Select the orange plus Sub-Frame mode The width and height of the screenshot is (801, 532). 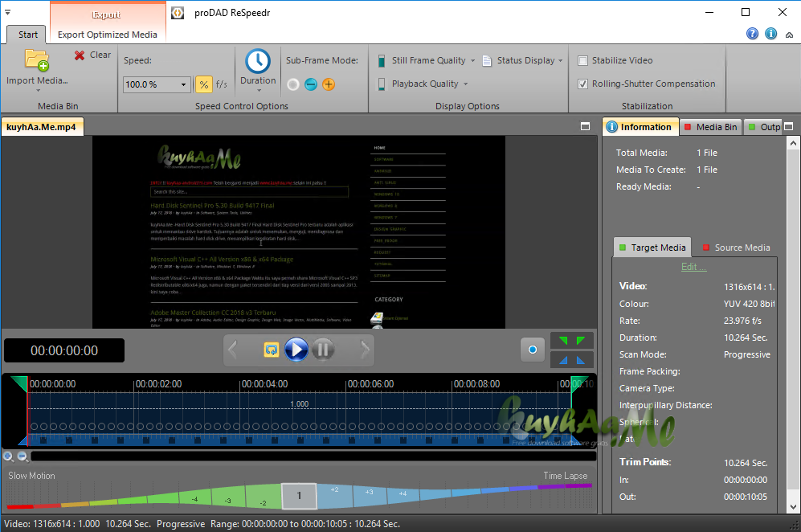(x=329, y=84)
